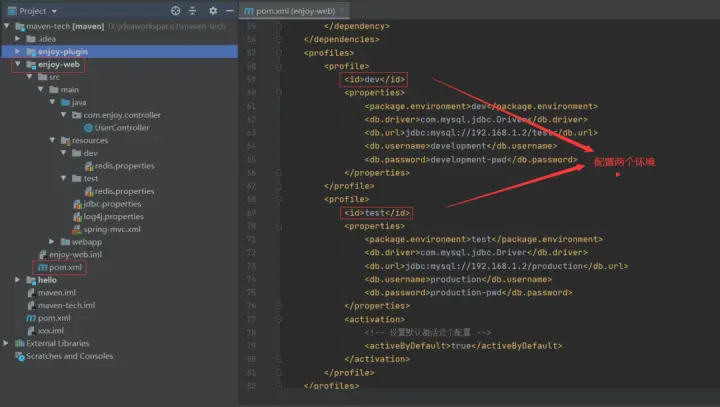Collapse the test resources folder
The image size is (720, 407).
[x=63, y=178]
